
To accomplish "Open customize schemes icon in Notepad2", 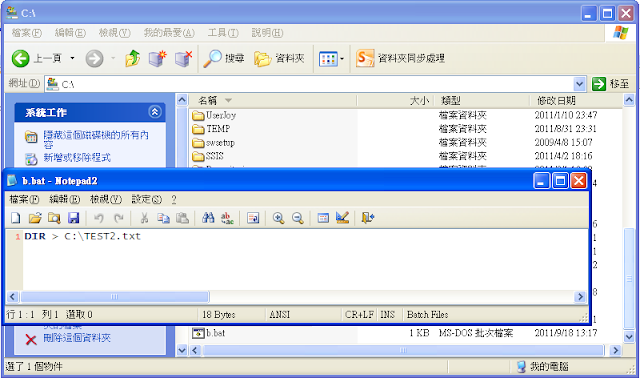I will [x=342, y=218].
